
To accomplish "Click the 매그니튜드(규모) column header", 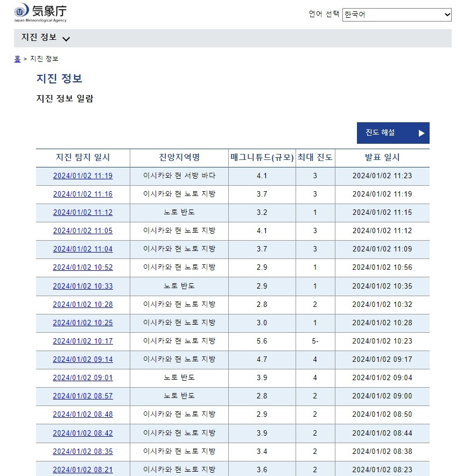I will point(261,157).
